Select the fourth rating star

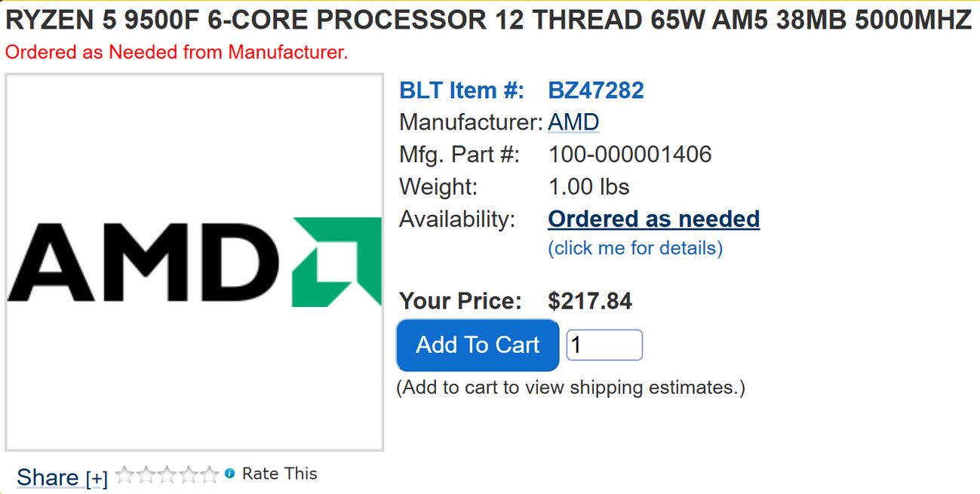pos(188,474)
